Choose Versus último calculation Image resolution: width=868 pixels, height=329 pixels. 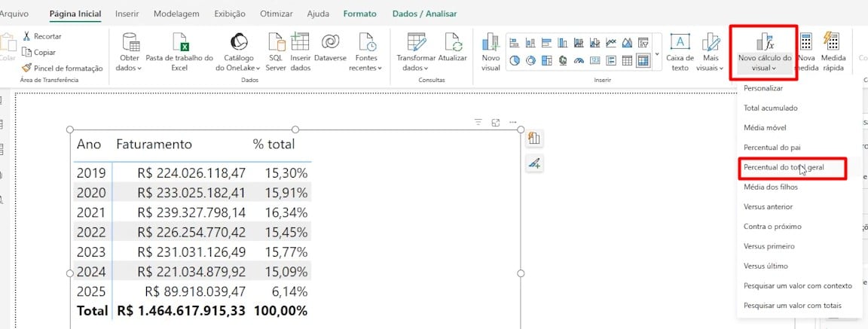click(766, 266)
